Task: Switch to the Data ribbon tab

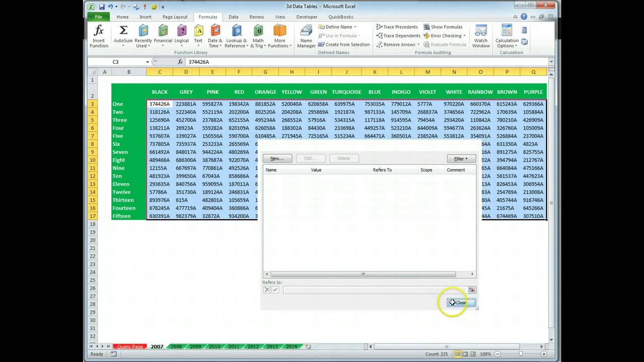Action: coord(233,17)
